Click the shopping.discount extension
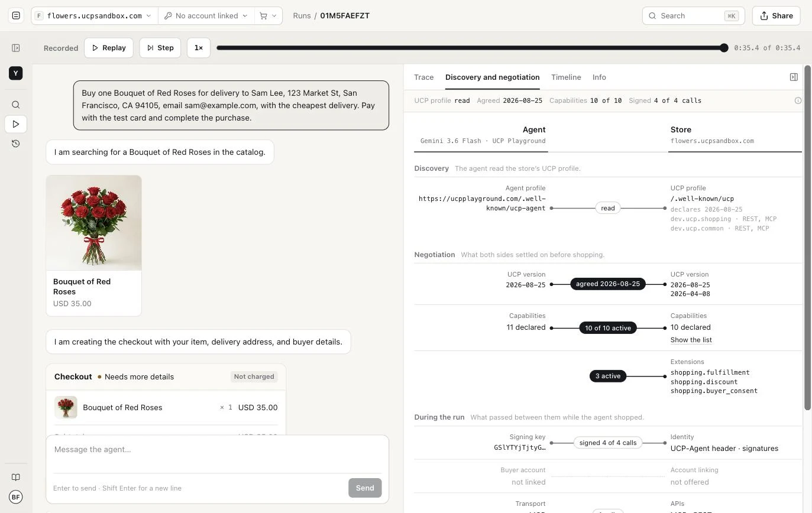This screenshot has height=513, width=812. point(704,382)
